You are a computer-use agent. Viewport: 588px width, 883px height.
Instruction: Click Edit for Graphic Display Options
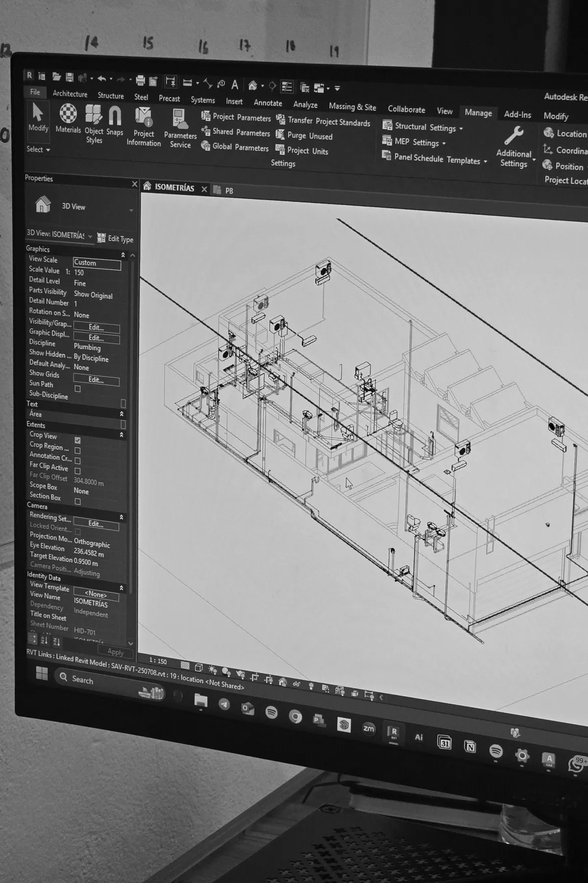(x=97, y=338)
